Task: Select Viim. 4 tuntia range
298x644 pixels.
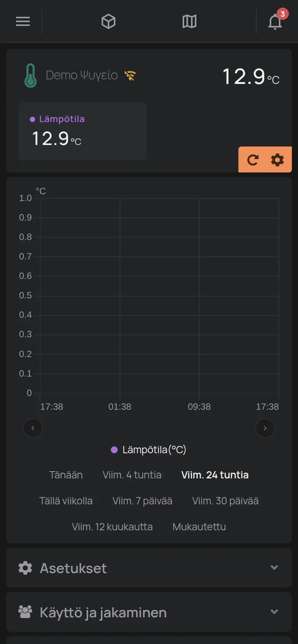Action: (x=132, y=475)
